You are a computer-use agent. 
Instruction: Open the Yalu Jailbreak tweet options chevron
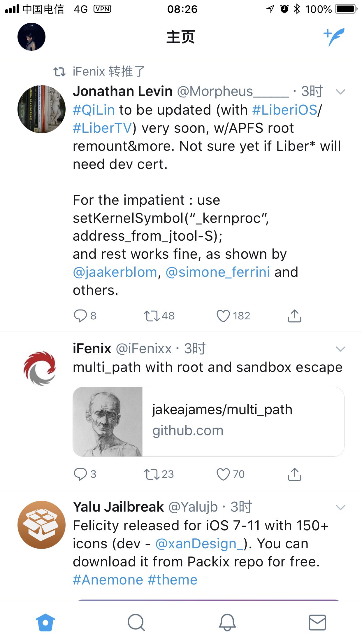pos(340,508)
